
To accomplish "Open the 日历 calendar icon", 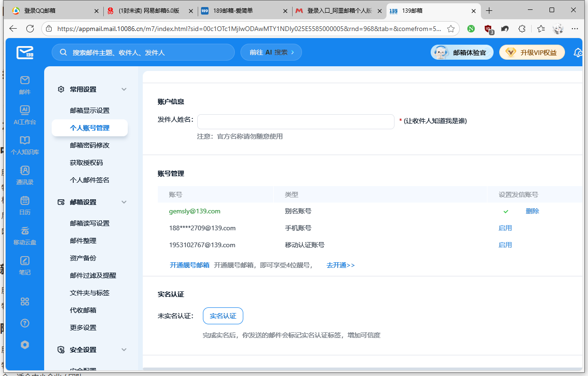I will point(25,205).
